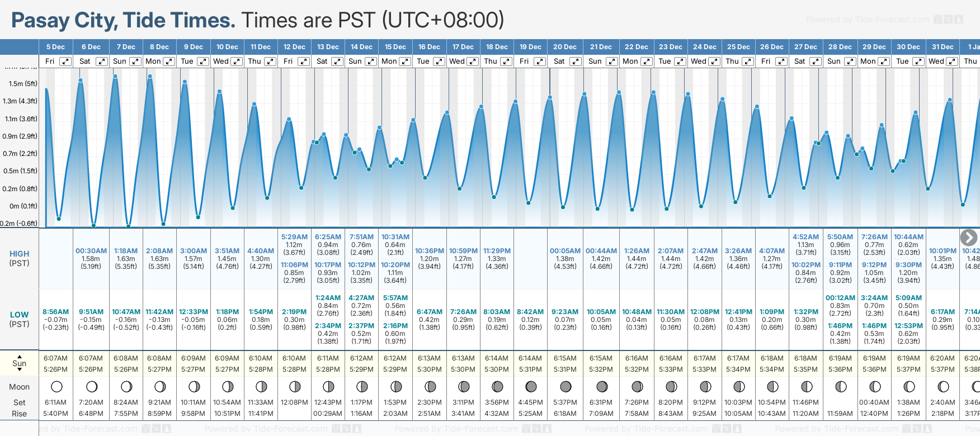This screenshot has width=980, height=436.
Task: Select the 9 Dec date header
Action: click(x=194, y=47)
